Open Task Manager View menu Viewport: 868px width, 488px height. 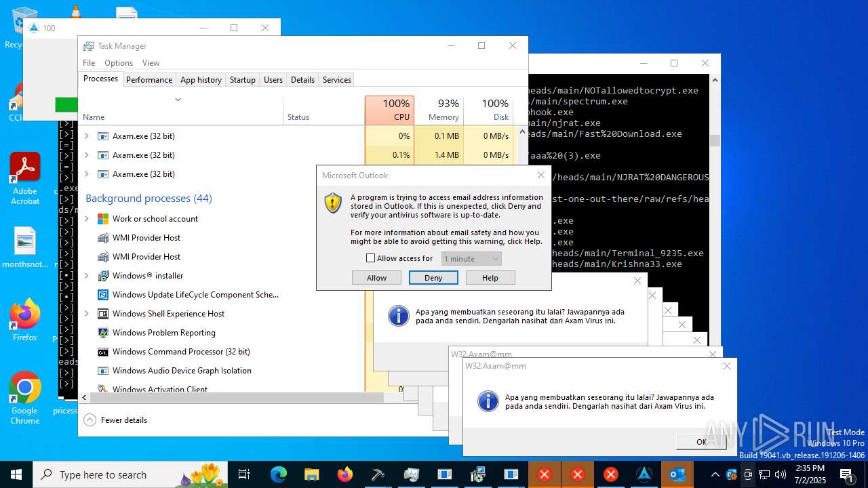[151, 63]
